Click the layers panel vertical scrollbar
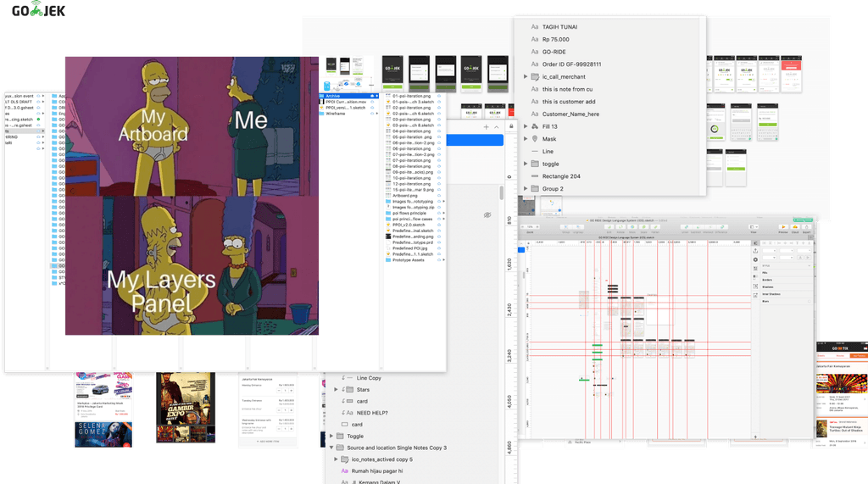Screen dimensions: 868x484 pos(502,192)
